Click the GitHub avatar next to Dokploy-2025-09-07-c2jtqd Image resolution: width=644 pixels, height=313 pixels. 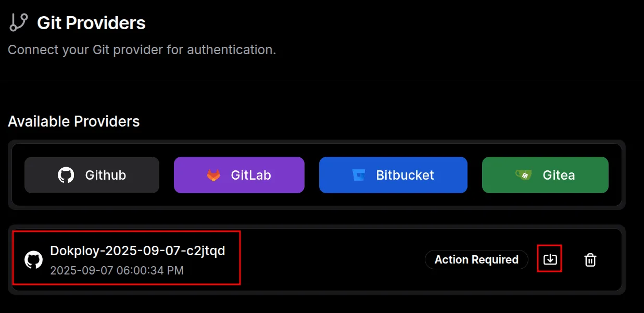tap(34, 259)
